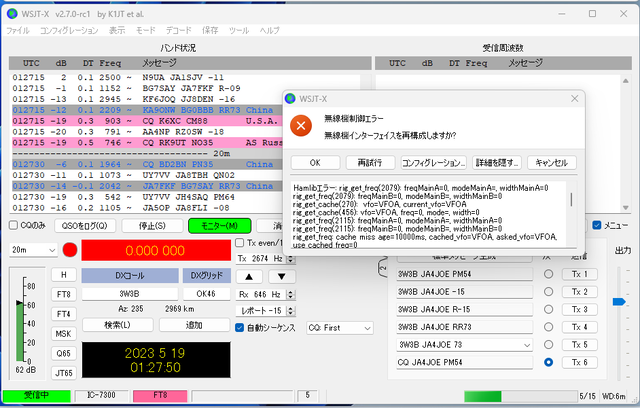
Task: Toggle the CQのみ checkbox
Action: 13,225
